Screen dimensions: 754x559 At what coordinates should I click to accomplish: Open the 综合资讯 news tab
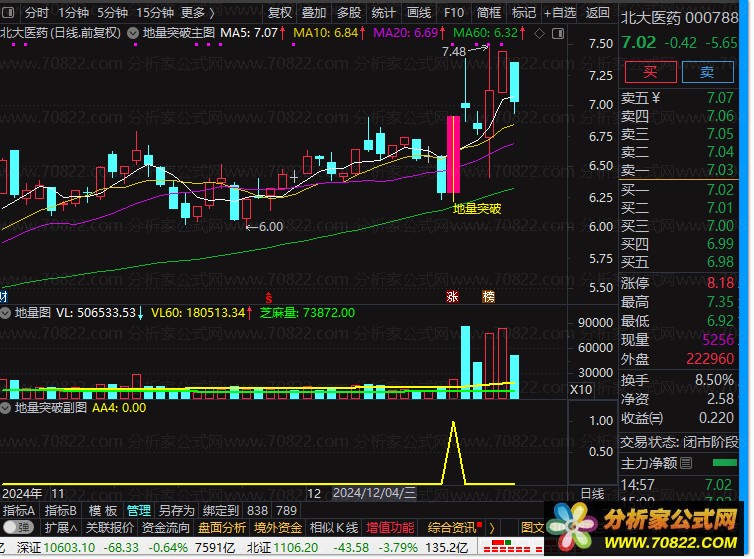point(454,528)
